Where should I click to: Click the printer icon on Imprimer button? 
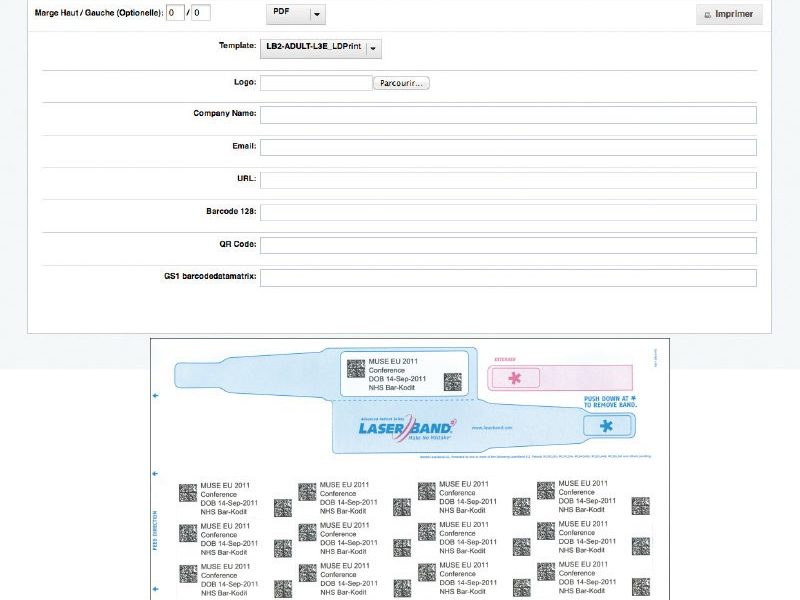click(x=709, y=16)
